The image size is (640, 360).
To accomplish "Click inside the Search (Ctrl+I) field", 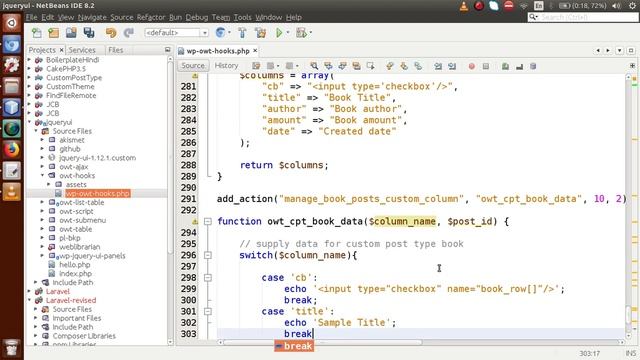I will pos(588,17).
